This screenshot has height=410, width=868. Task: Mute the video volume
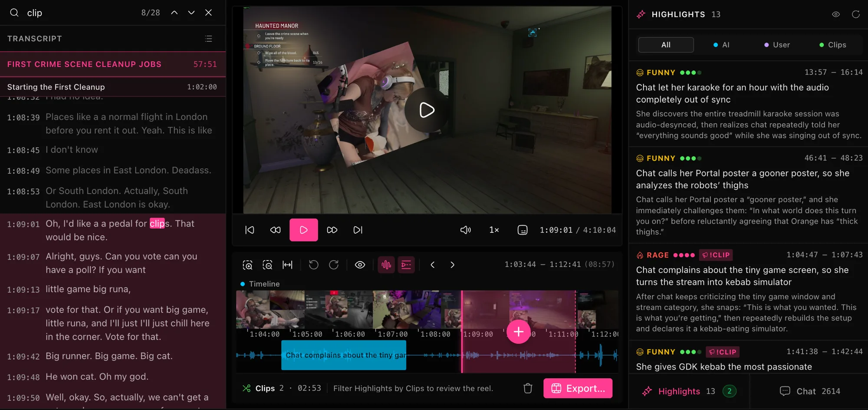coord(465,230)
